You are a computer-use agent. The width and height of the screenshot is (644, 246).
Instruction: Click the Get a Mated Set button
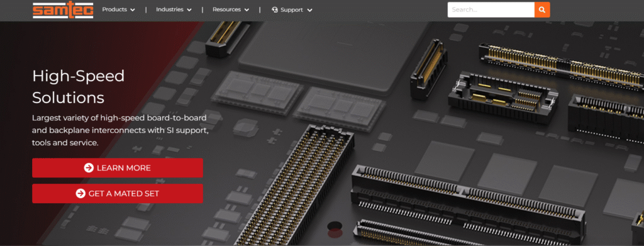point(118,193)
